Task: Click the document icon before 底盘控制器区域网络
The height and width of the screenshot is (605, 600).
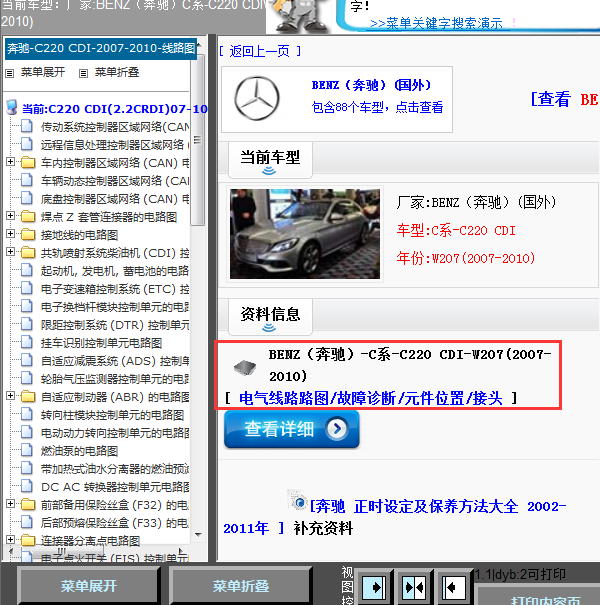Action: pyautogui.click(x=27, y=198)
